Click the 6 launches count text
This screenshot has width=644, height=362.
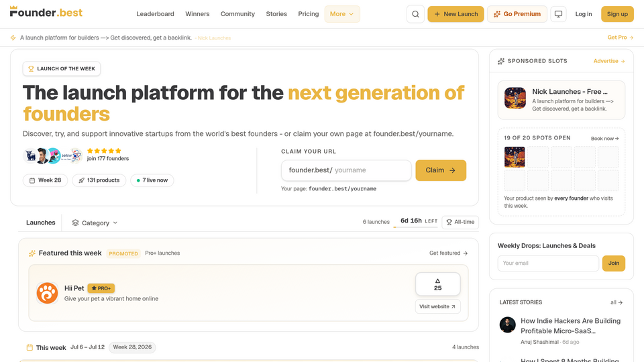pos(376,222)
